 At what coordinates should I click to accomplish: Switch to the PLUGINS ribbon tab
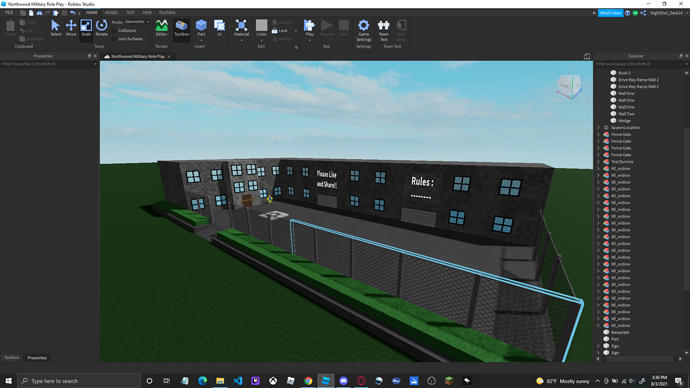click(167, 13)
